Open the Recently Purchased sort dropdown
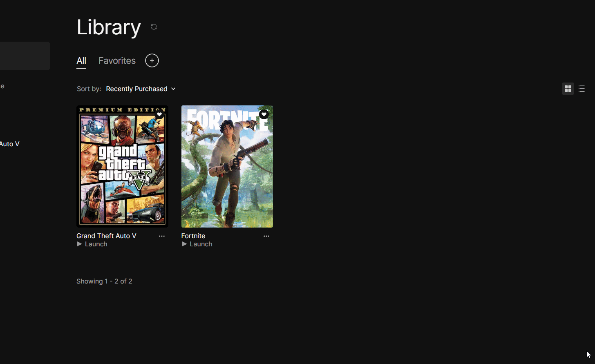595x364 pixels. [141, 89]
